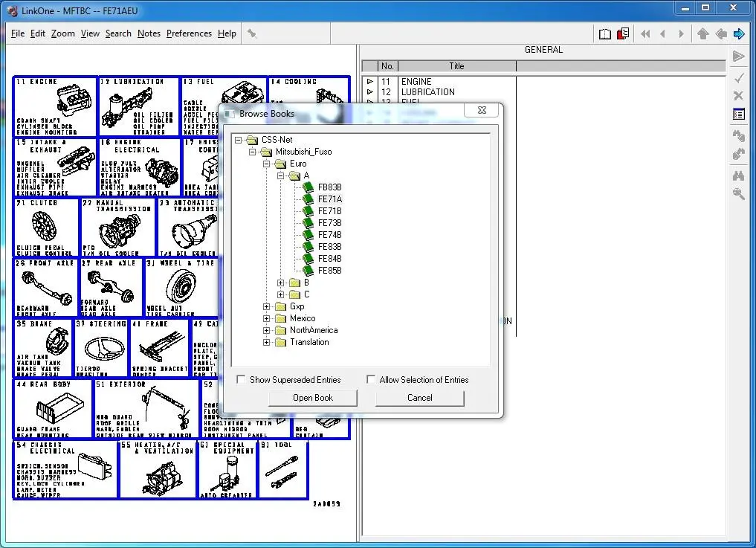Select the FE84B book entry
756x548 pixels.
click(x=330, y=259)
